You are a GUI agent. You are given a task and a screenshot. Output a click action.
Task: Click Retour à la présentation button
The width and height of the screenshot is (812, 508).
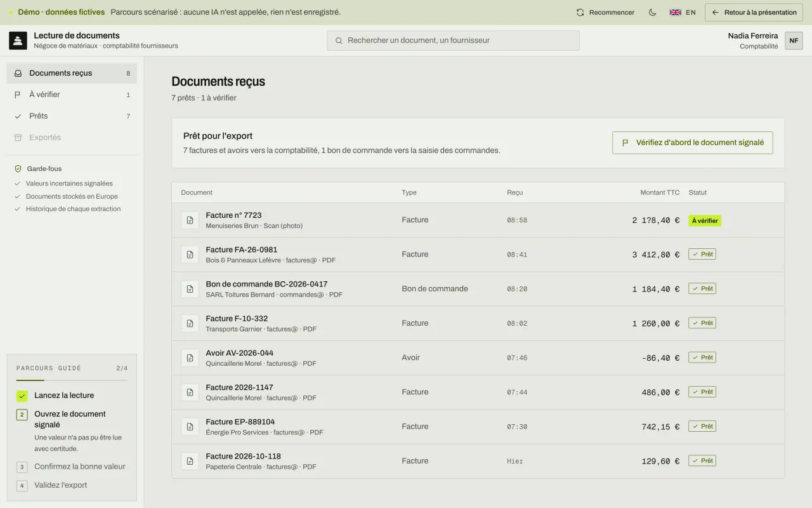pyautogui.click(x=754, y=12)
